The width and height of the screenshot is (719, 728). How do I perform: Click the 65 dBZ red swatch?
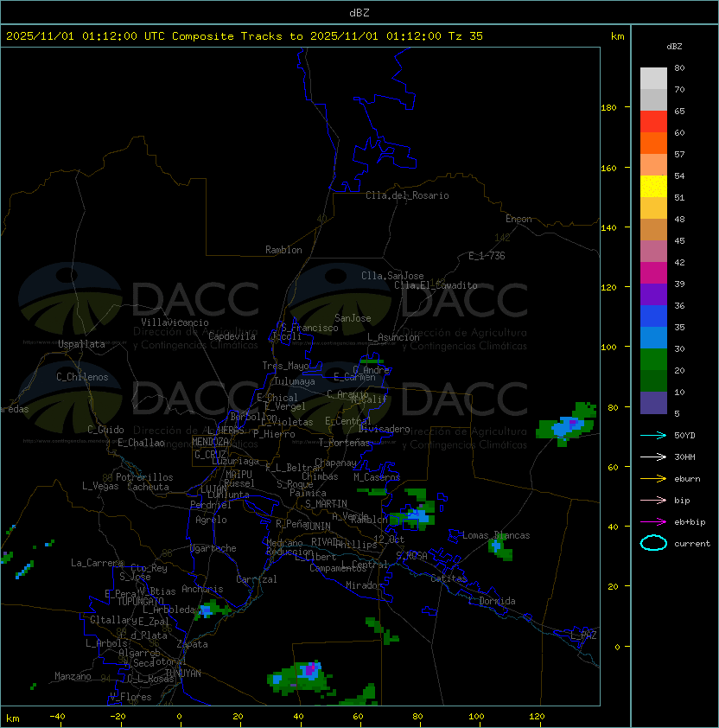click(x=653, y=121)
